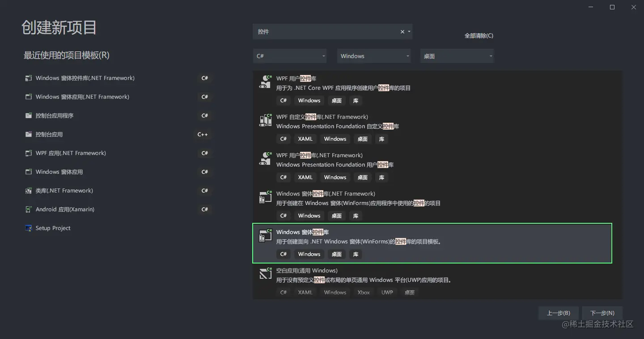This screenshot has width=644, height=339.
Task: Click the 全部清除(C) link
Action: point(479,36)
